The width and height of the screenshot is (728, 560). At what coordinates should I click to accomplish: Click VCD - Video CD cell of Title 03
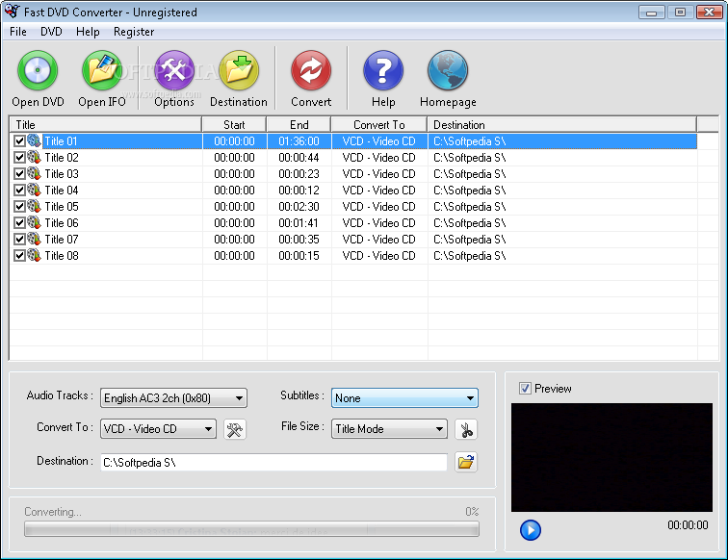[379, 174]
